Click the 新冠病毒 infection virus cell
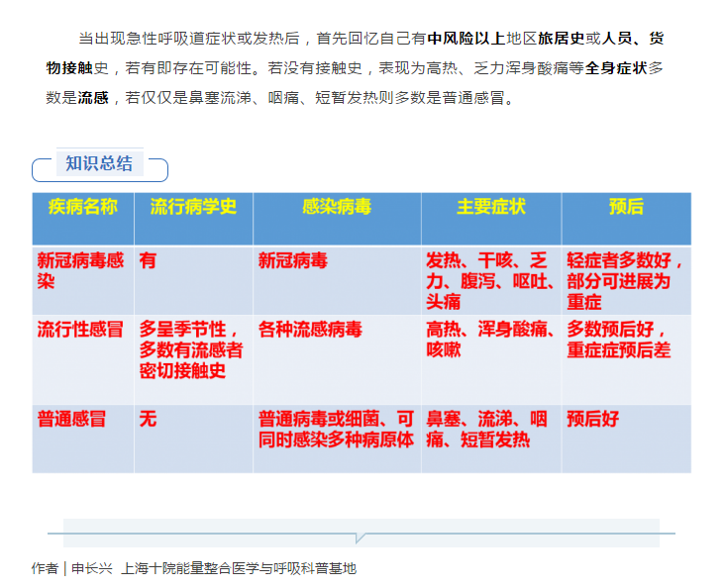The image size is (724, 588). pos(337,280)
